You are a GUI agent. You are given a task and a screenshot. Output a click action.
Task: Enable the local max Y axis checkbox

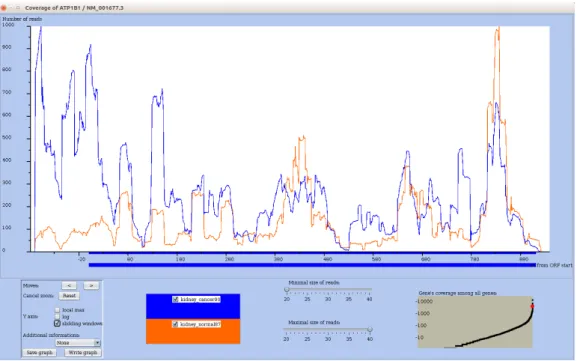click(x=57, y=310)
